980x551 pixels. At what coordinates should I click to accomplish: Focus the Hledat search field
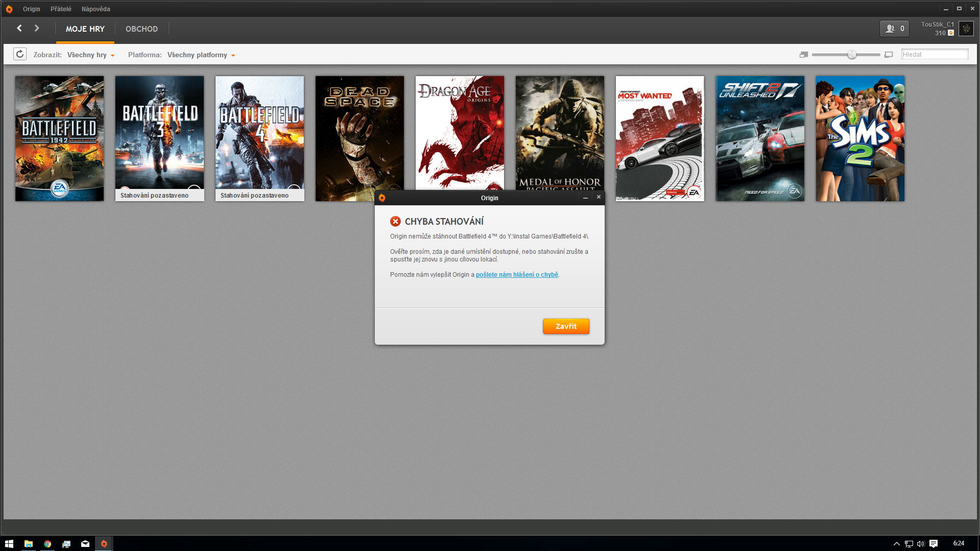[935, 55]
